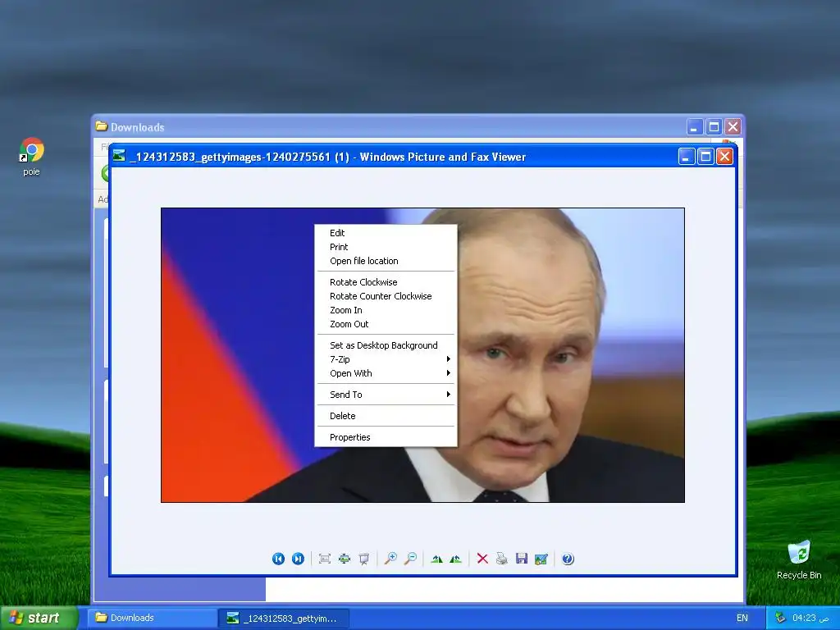Minimize the Picture and Fax Viewer window
This screenshot has width=840, height=630.
(x=687, y=157)
